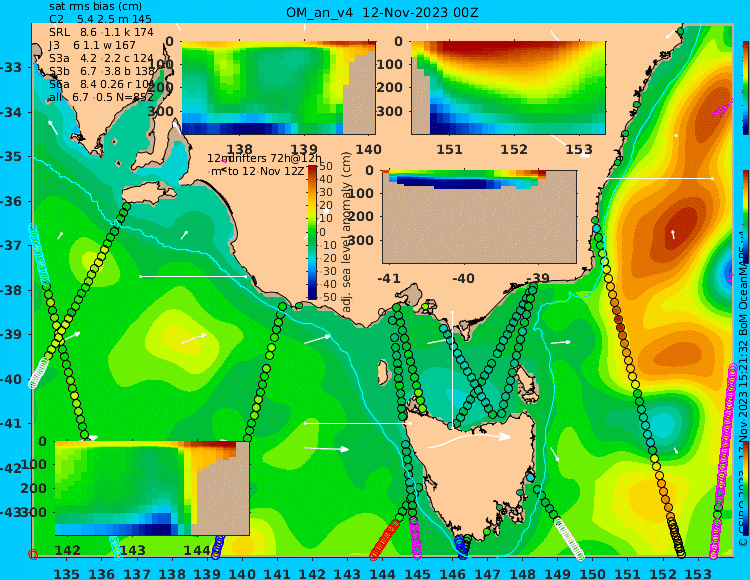This screenshot has width=750, height=580.
Task: Click the latitude axis label -38
Action: pyautogui.click(x=11, y=290)
